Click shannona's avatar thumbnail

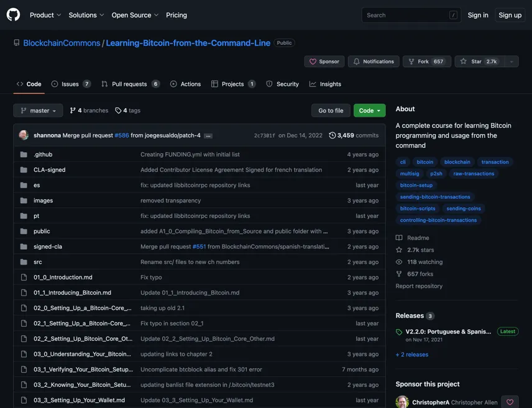click(x=24, y=135)
